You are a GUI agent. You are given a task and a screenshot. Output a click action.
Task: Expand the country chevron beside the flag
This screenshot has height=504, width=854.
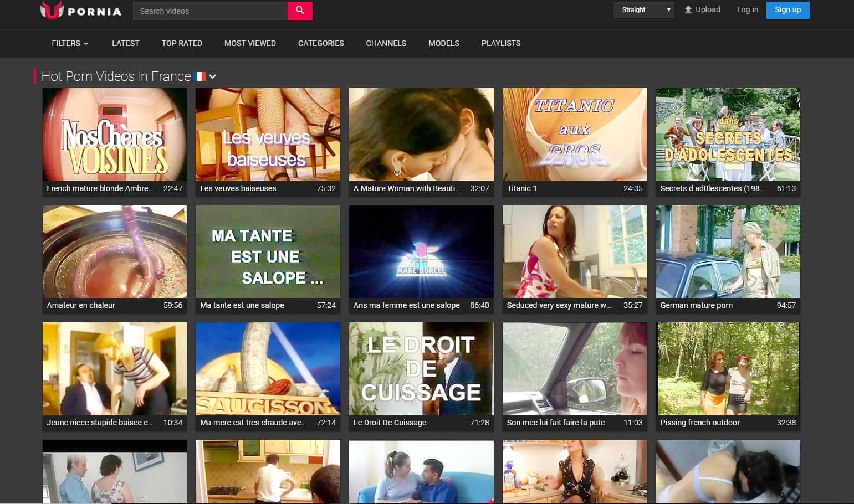[213, 76]
